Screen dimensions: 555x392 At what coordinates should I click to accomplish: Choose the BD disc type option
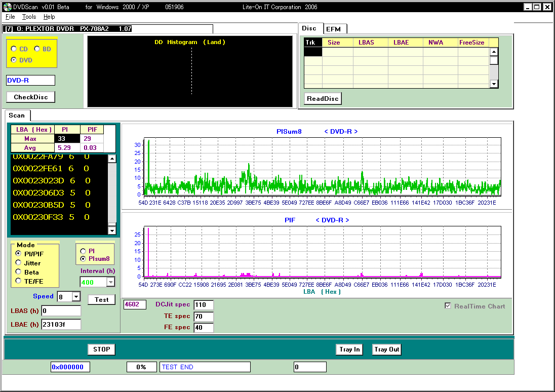tap(37, 49)
